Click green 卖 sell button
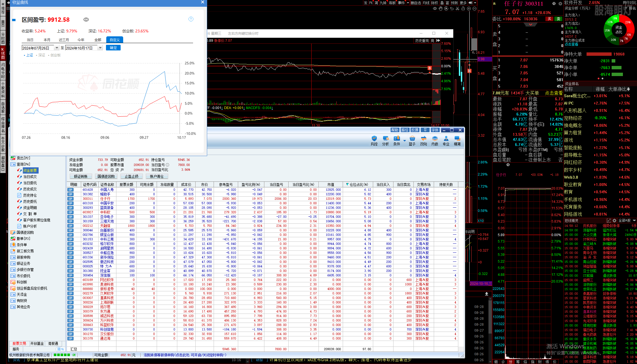 [x=558, y=19]
